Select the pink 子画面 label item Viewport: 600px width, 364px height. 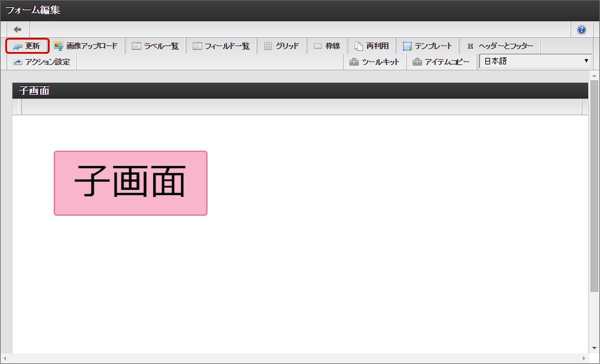click(131, 183)
